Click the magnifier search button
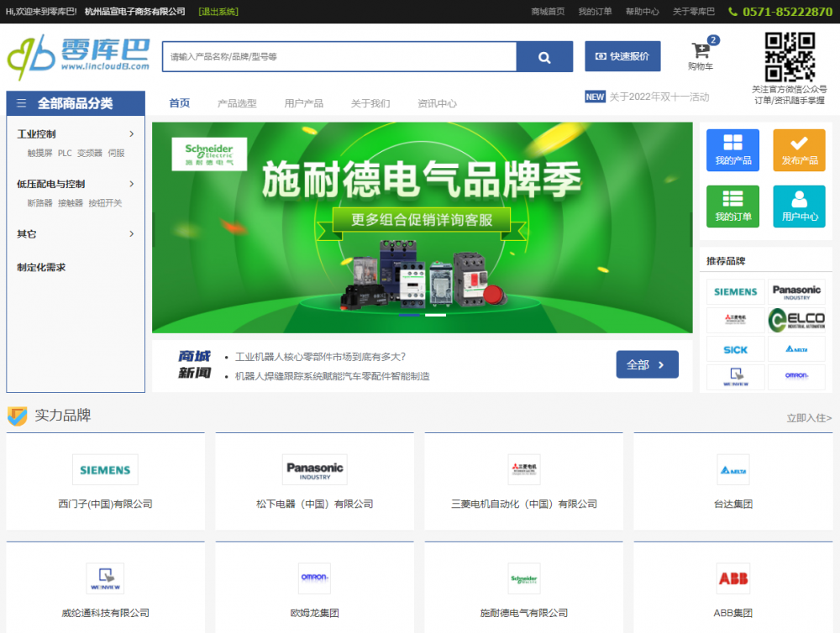This screenshot has width=840, height=633. coord(543,57)
